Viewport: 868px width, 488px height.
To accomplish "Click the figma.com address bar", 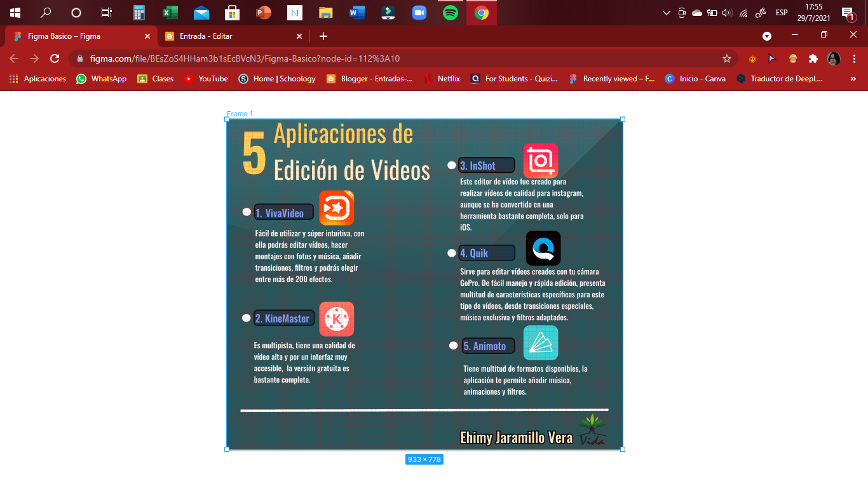I will coord(403,58).
